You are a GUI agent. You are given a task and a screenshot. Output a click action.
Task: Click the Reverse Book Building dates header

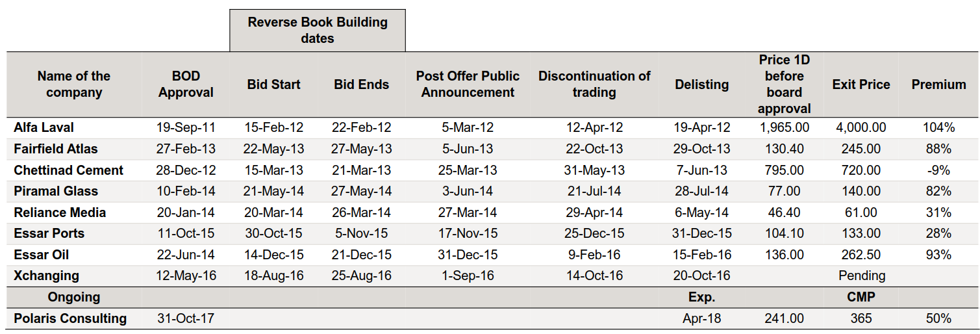pyautogui.click(x=318, y=31)
